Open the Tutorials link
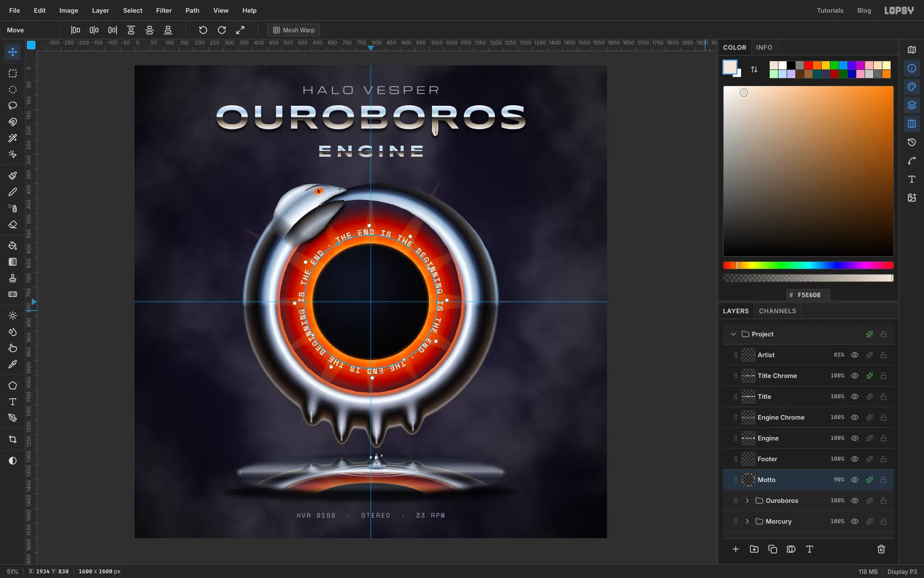924x578 pixels. click(x=830, y=10)
